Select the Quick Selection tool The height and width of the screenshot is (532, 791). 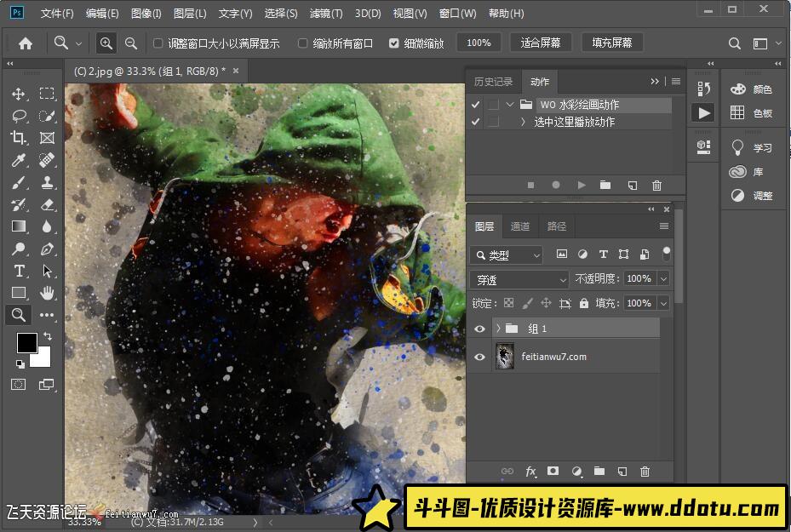coord(47,116)
